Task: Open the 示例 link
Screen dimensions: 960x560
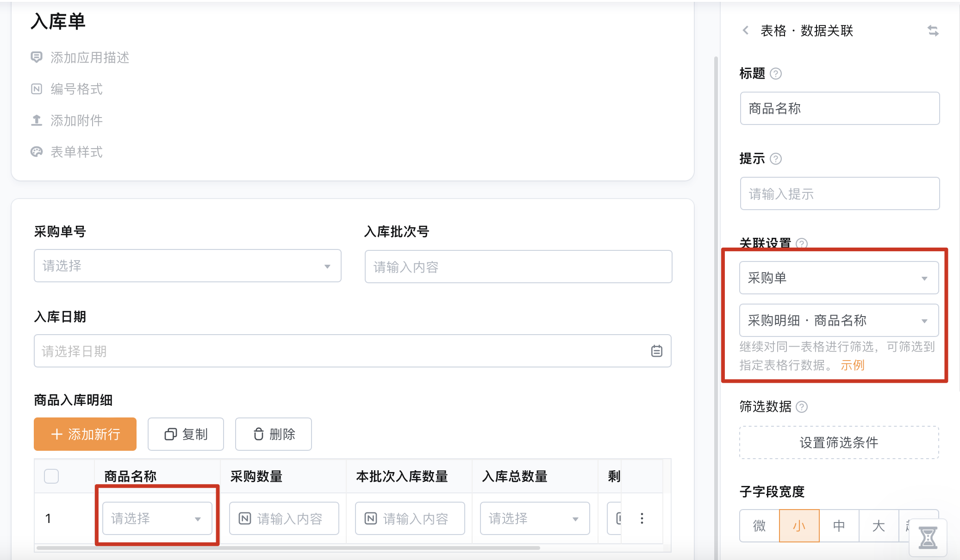Action: pyautogui.click(x=853, y=365)
